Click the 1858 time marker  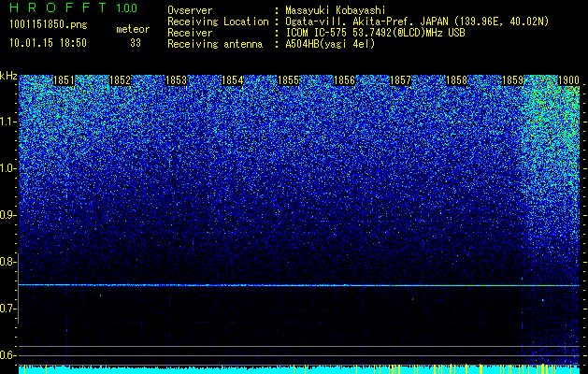(x=457, y=80)
